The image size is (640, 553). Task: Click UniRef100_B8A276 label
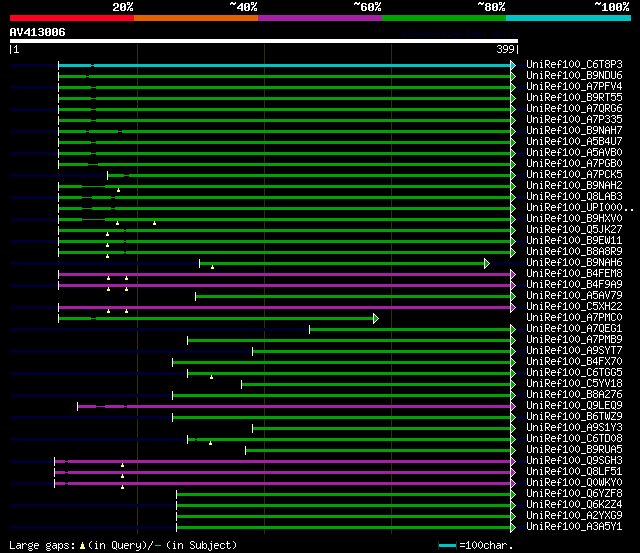[574, 395]
